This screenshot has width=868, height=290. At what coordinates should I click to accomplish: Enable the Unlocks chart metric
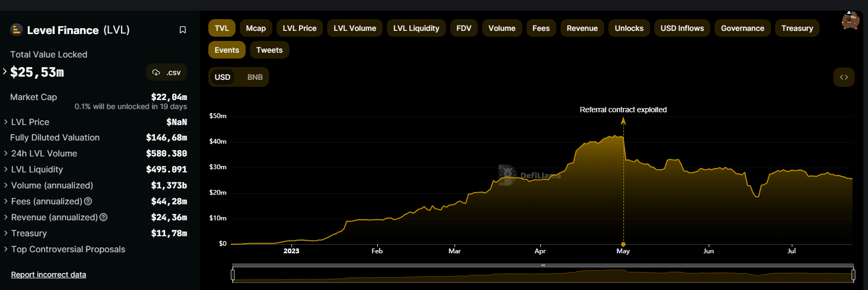click(x=629, y=28)
